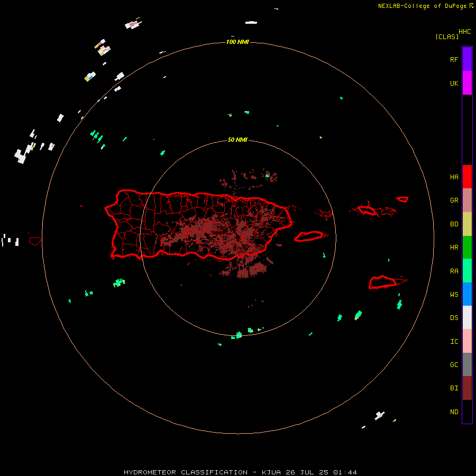Viewport: 476px width, 476px height.
Task: Select the GR pink legend swatch
Action: [467, 200]
